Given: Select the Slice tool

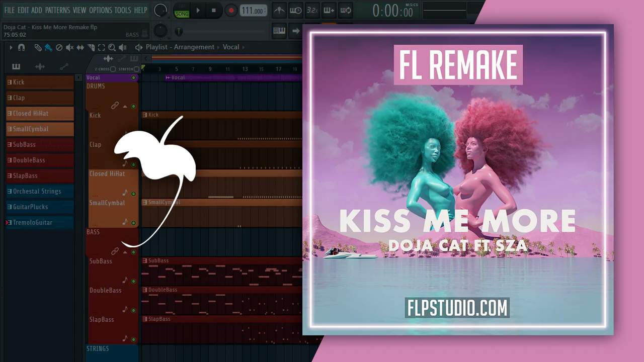Looking at the screenshot, I should click(91, 47).
